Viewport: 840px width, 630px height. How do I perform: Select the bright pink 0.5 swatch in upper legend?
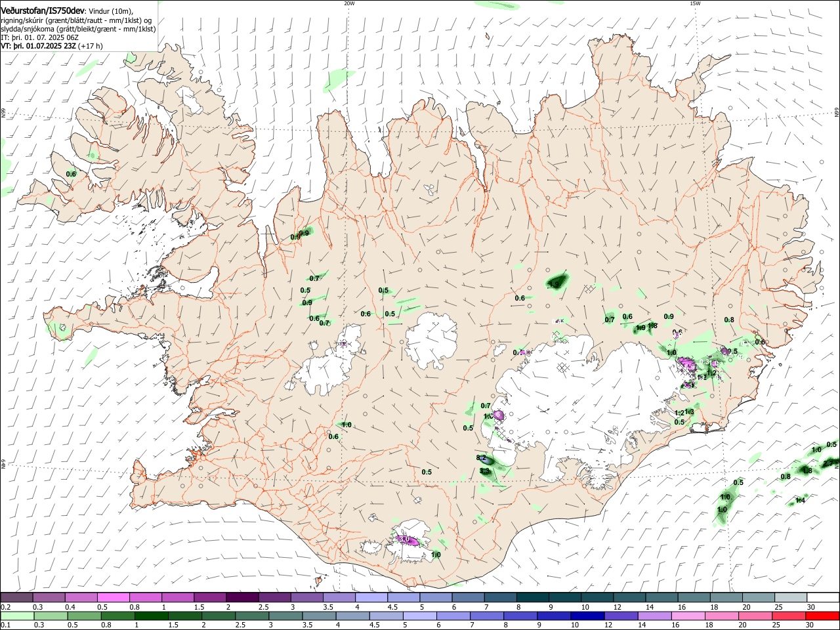(x=113, y=597)
